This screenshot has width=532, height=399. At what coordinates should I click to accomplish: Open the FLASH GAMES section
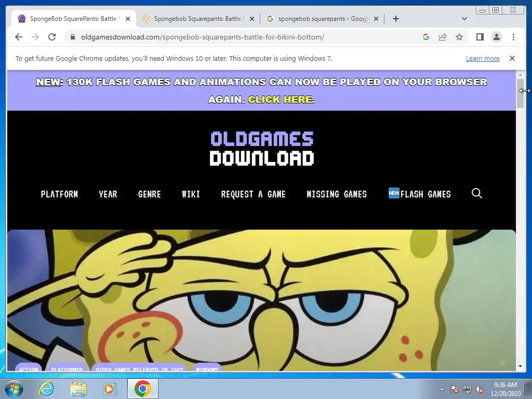click(420, 193)
